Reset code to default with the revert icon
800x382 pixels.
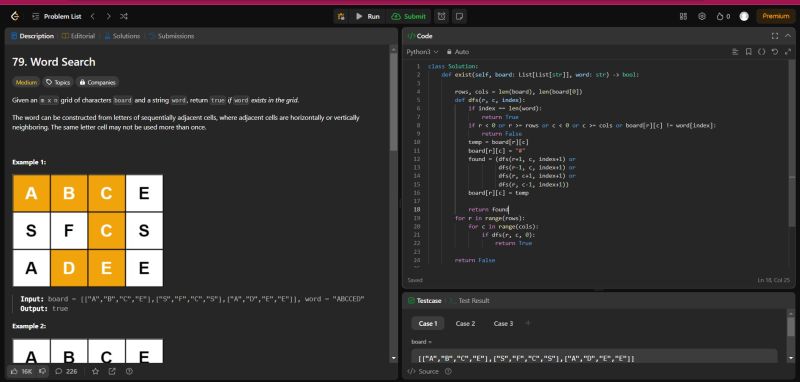tap(774, 52)
